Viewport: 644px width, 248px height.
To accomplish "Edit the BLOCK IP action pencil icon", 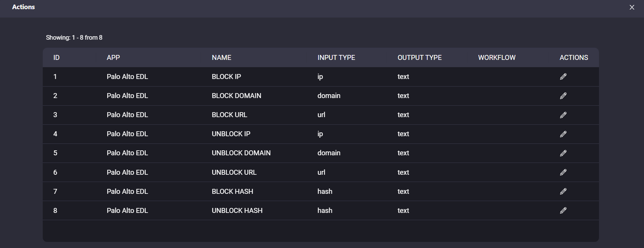I will pyautogui.click(x=563, y=77).
